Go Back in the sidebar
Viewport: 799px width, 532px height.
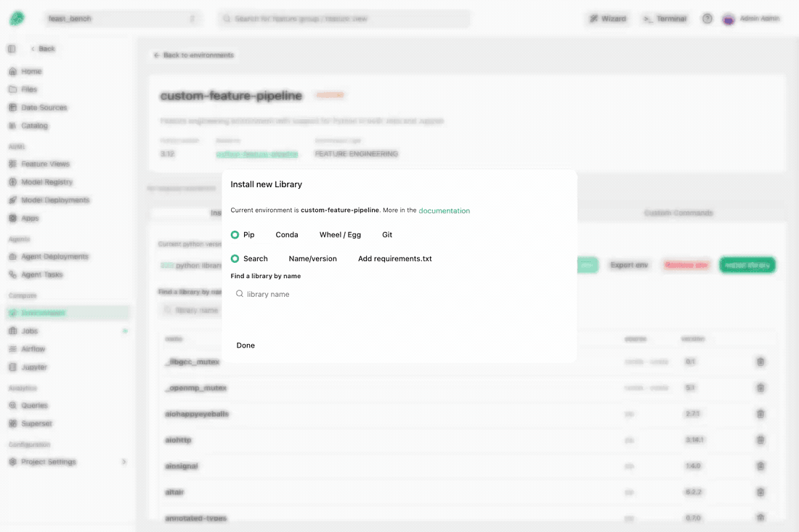point(43,49)
